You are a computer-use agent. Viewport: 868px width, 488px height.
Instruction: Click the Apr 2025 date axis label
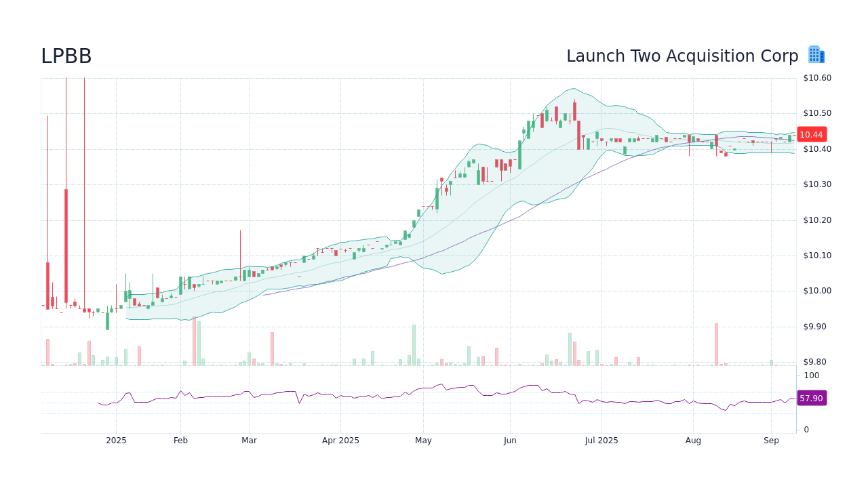340,441
